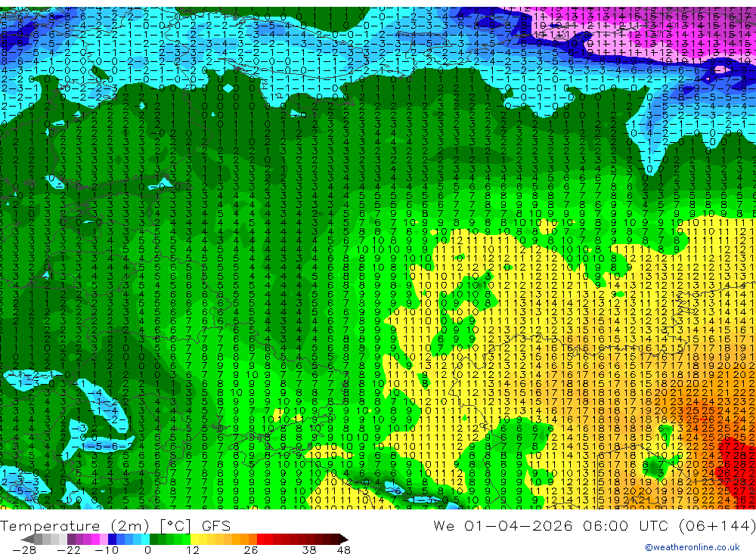Screen dimensions: 756x554
Task: Click the -10 label on the color scale
Action: [107, 550]
